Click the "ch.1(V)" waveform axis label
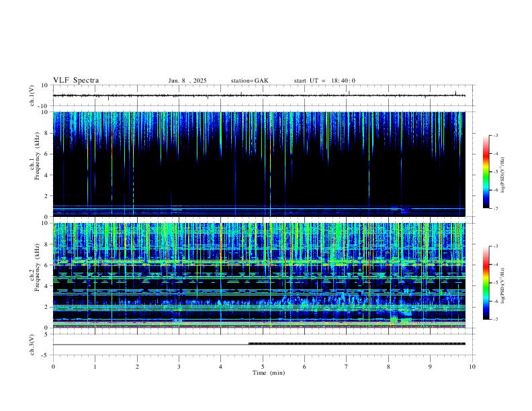This screenshot has width=532, height=411. coord(32,95)
